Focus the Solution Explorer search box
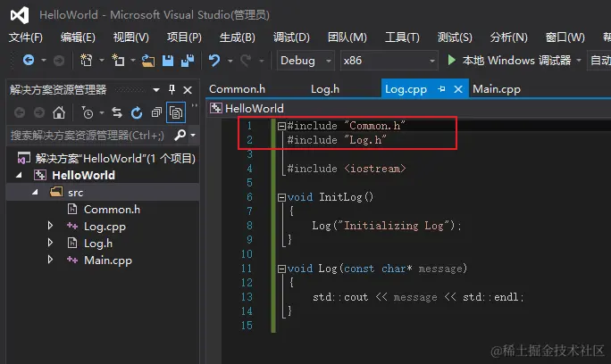Viewport: 611px width, 364px height. (88, 135)
